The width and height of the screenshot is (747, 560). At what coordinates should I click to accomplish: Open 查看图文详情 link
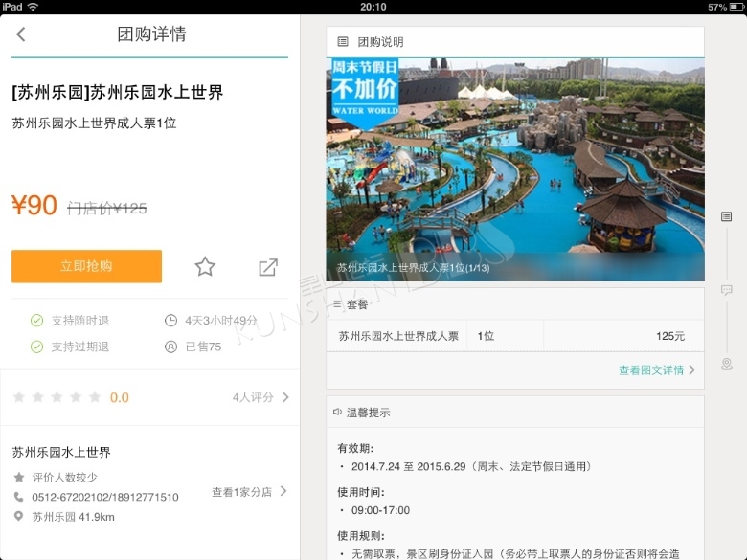(651, 370)
